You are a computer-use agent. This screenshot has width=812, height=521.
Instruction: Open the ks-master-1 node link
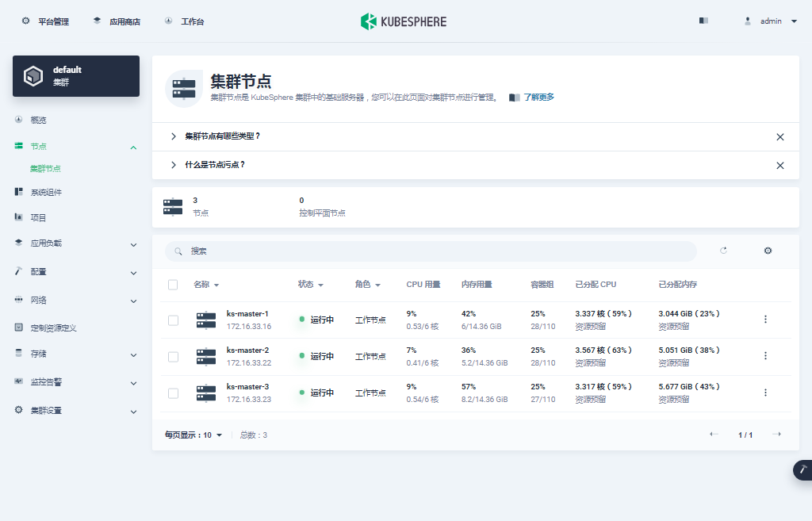(x=247, y=314)
